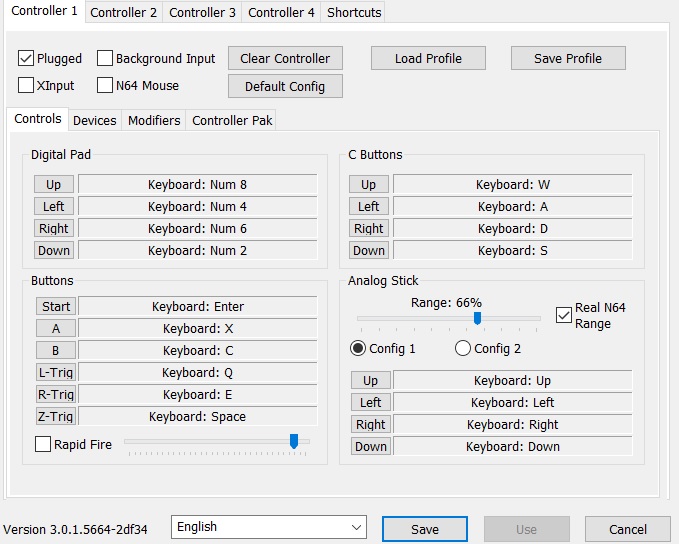Click the Z-Trig mapping button
Viewport: 679px width, 544px height.
click(56, 417)
